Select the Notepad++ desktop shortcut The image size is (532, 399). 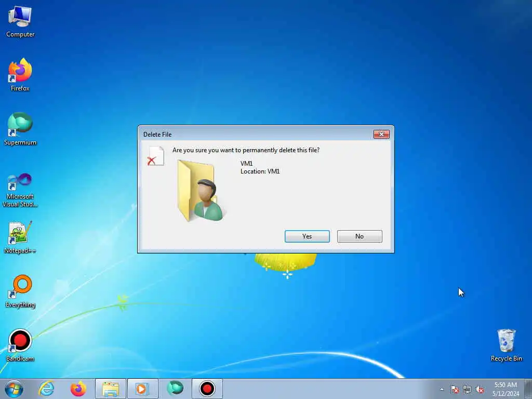[x=20, y=237]
